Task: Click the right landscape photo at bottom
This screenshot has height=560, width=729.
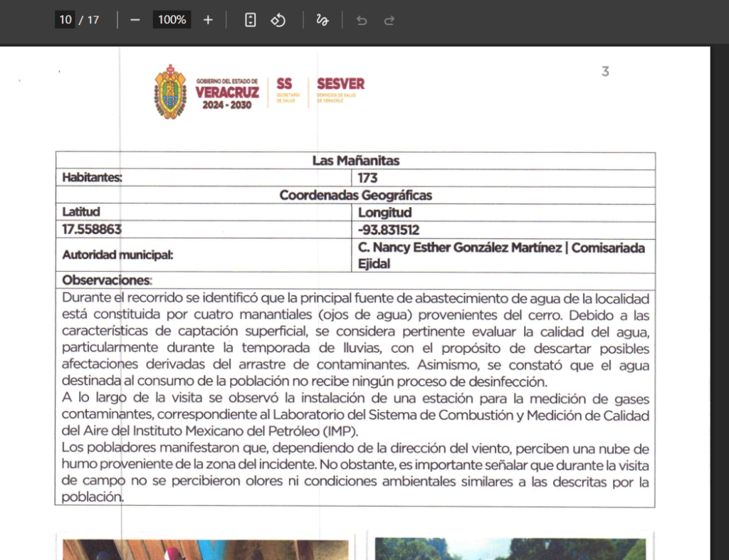Action: point(510,549)
